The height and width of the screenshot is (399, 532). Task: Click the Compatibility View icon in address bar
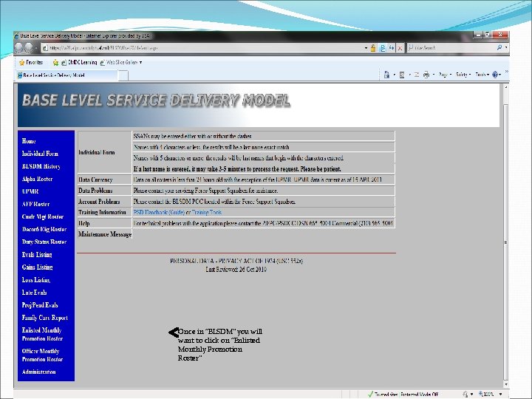tap(383, 48)
